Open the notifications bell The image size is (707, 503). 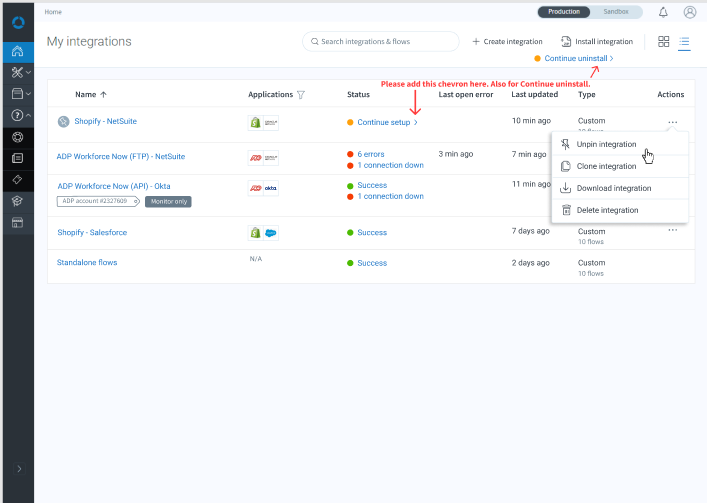(663, 12)
